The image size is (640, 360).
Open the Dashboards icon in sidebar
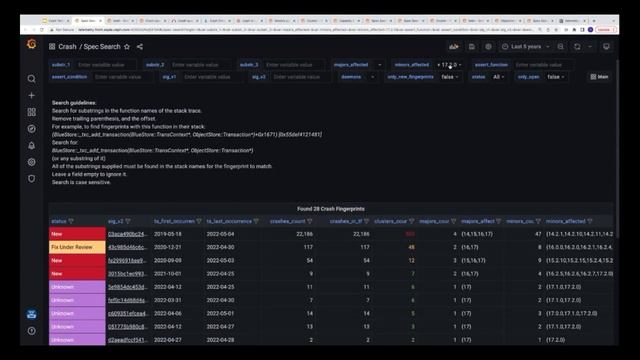point(31,112)
